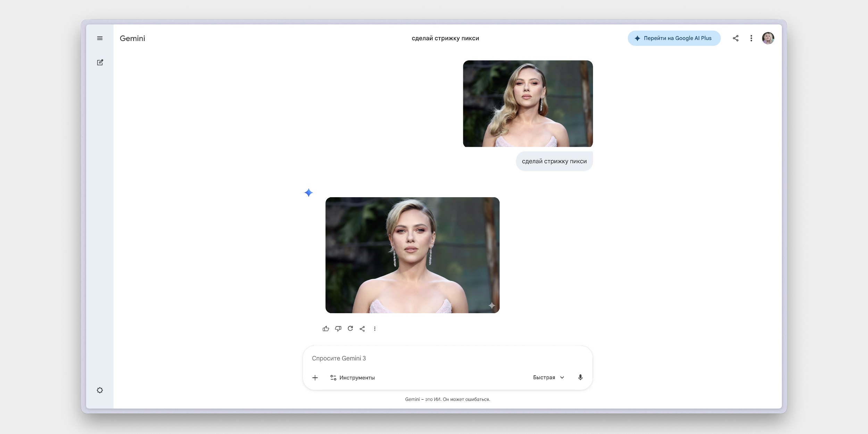Share the generated response below the image

click(x=362, y=329)
